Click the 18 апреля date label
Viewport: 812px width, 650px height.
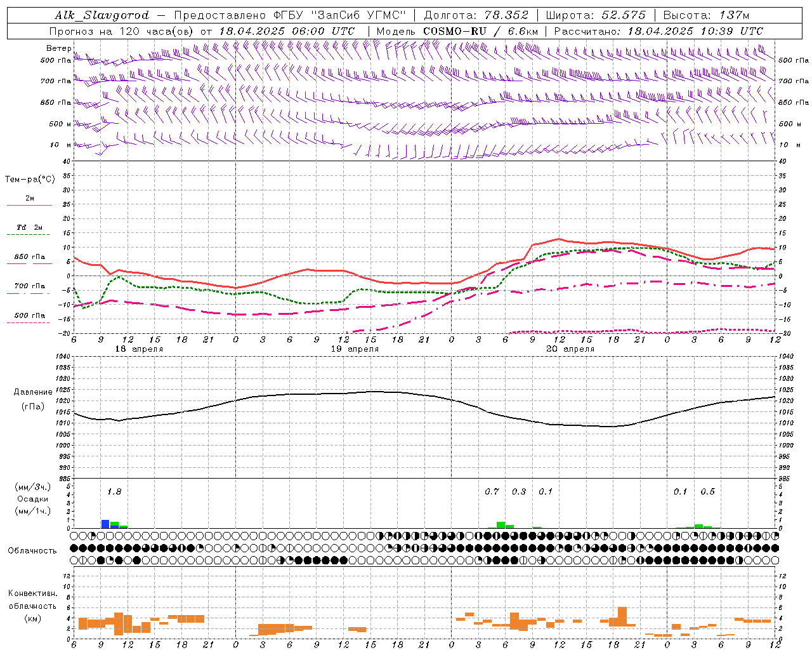coord(139,349)
